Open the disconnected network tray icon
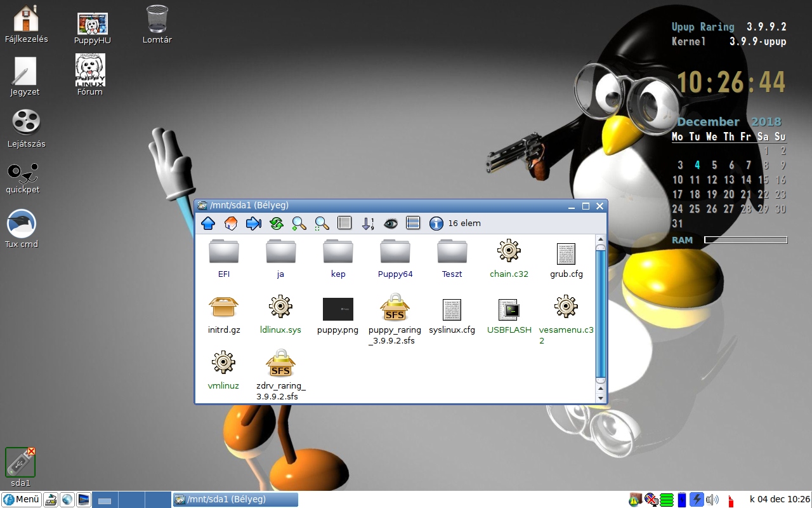This screenshot has height=508, width=812. point(651,500)
